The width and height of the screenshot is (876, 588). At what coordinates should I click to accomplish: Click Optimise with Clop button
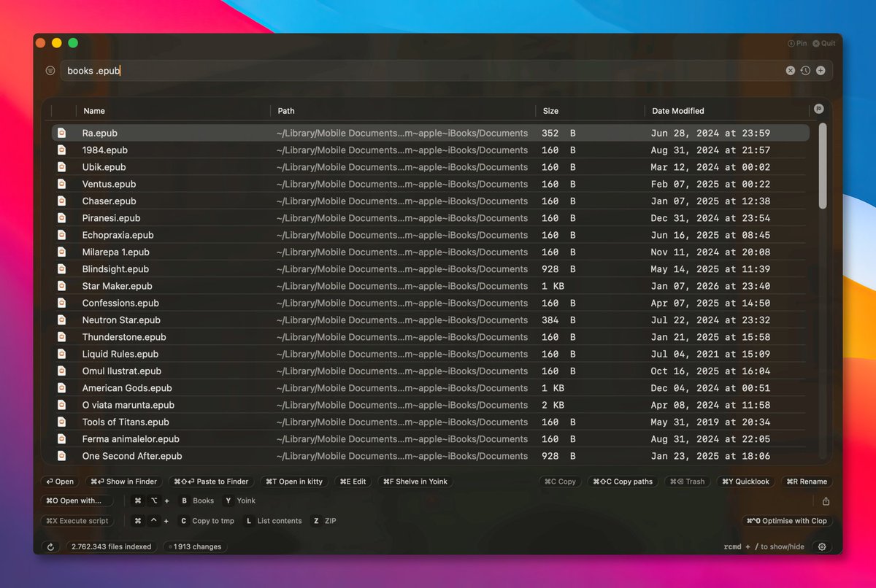(x=788, y=521)
